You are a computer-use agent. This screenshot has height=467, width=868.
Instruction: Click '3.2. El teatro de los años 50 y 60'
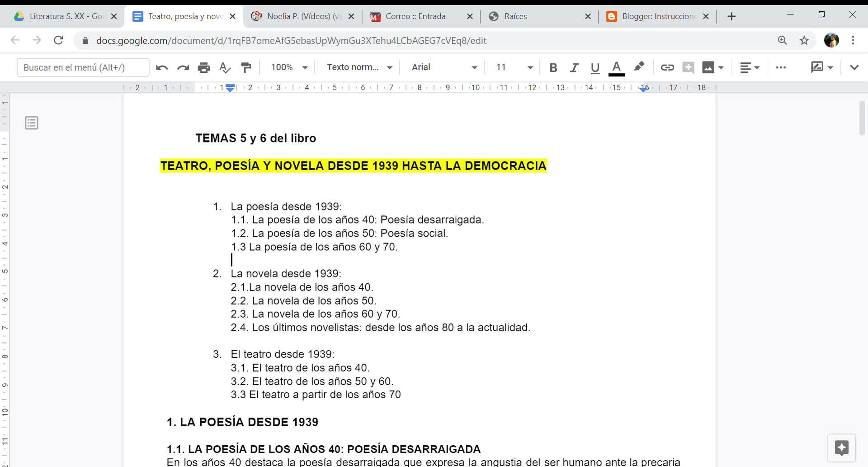pos(312,381)
